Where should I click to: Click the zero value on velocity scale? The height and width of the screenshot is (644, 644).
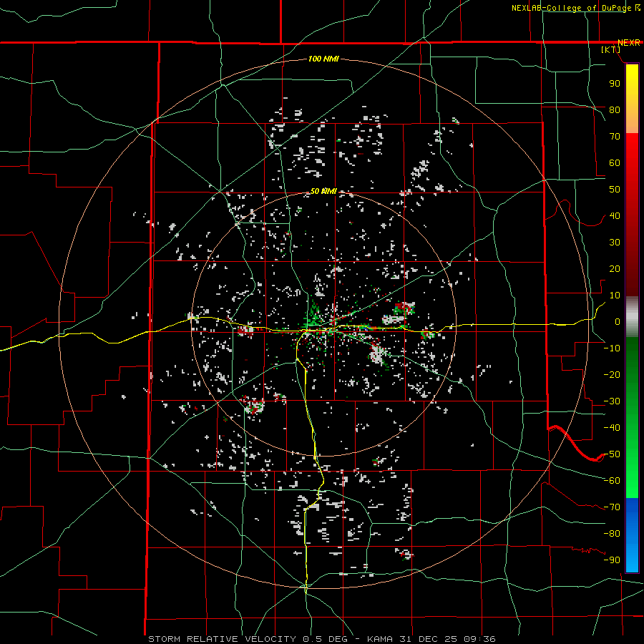coord(618,322)
